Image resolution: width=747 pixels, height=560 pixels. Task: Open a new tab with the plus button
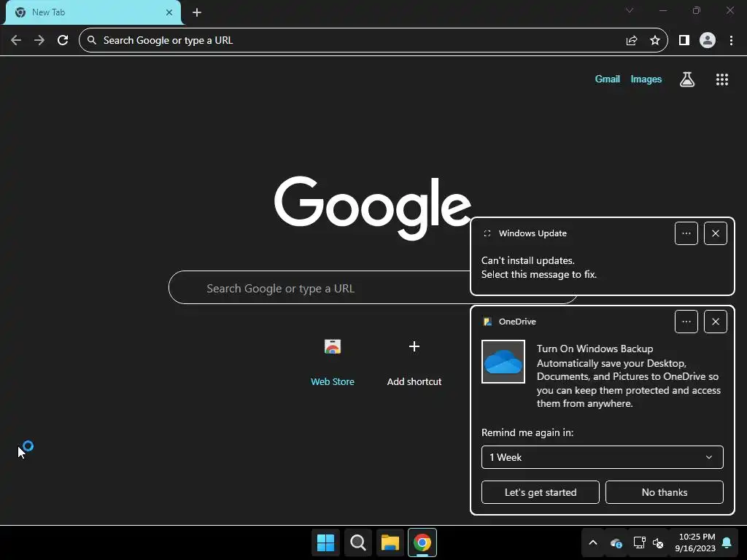click(x=197, y=12)
